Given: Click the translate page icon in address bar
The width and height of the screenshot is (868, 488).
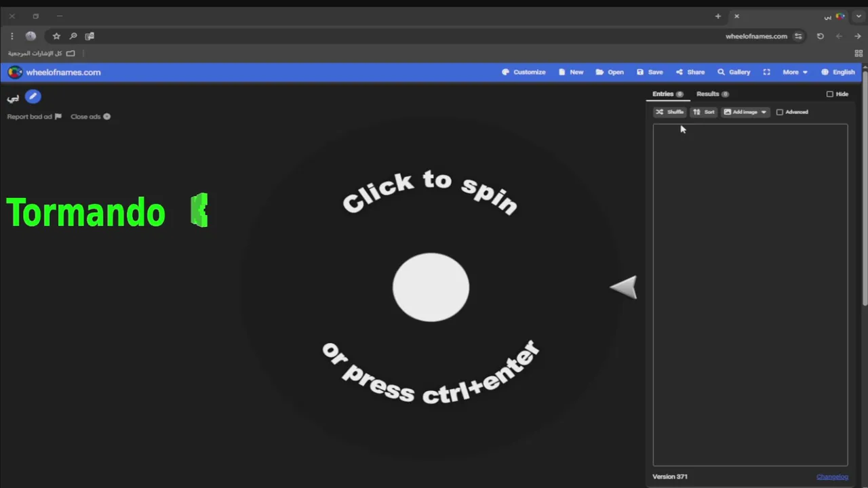Looking at the screenshot, I should point(90,36).
